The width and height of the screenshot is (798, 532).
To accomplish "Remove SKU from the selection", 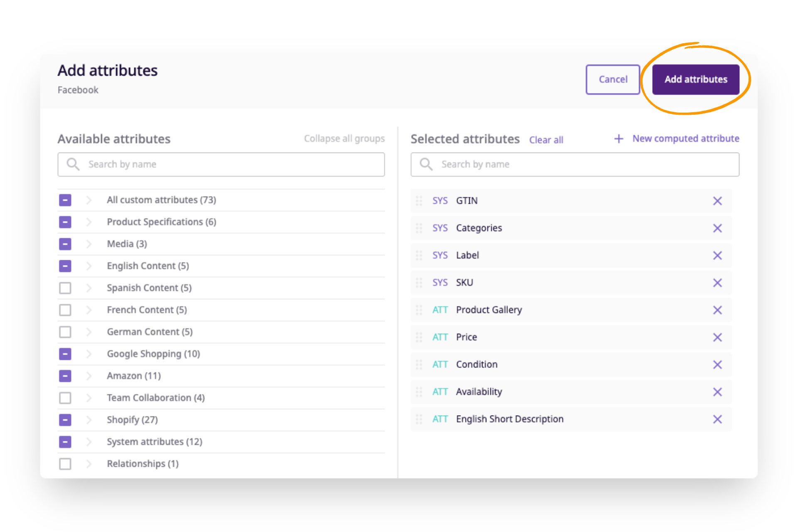I will [x=717, y=283].
